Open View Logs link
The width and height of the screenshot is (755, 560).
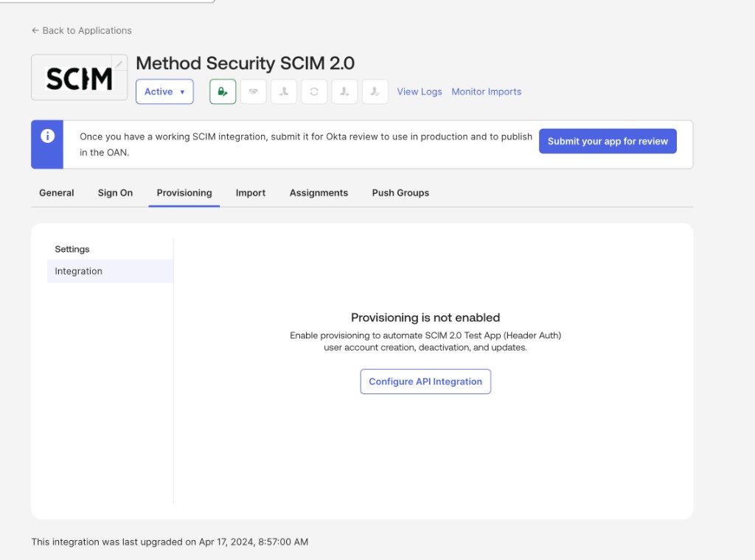420,91
